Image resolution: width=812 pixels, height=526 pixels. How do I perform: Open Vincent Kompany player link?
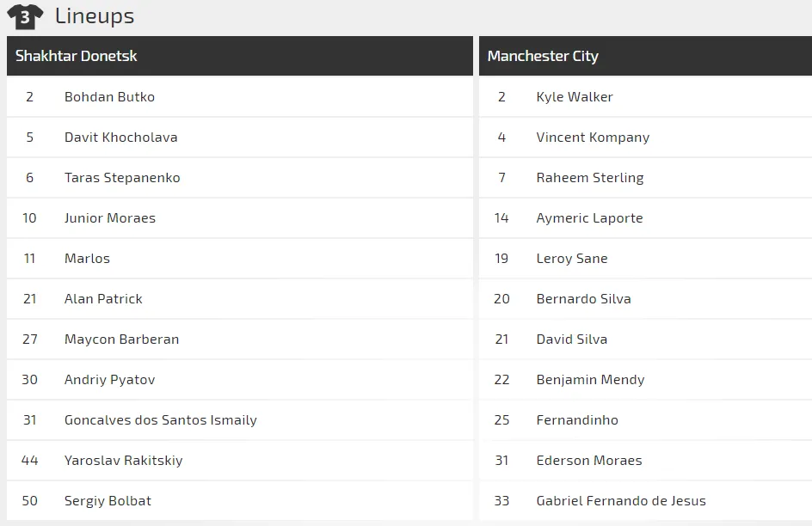(593, 138)
